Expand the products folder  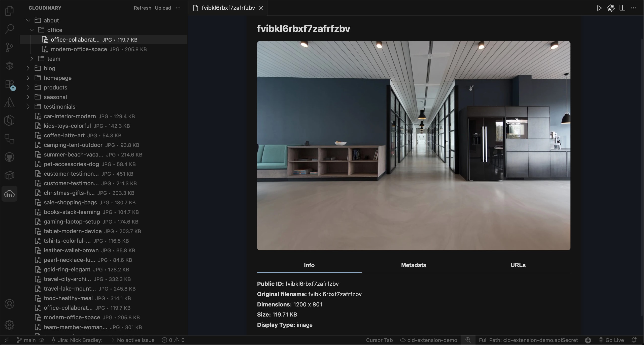point(28,87)
